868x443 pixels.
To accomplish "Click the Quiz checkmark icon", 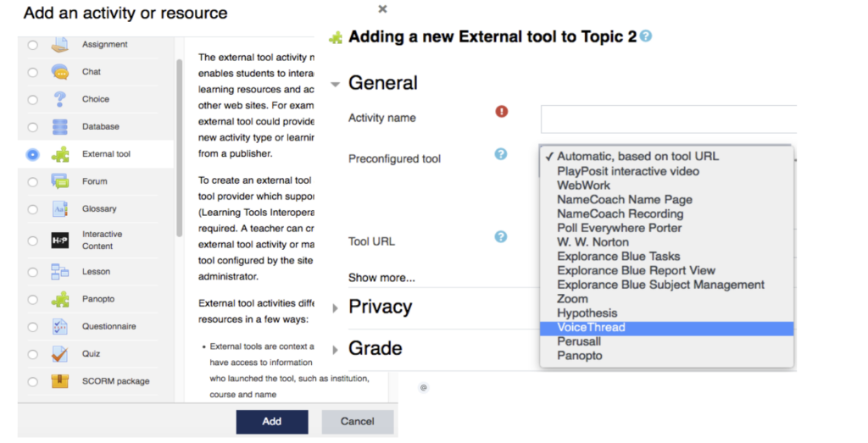I will click(x=60, y=354).
